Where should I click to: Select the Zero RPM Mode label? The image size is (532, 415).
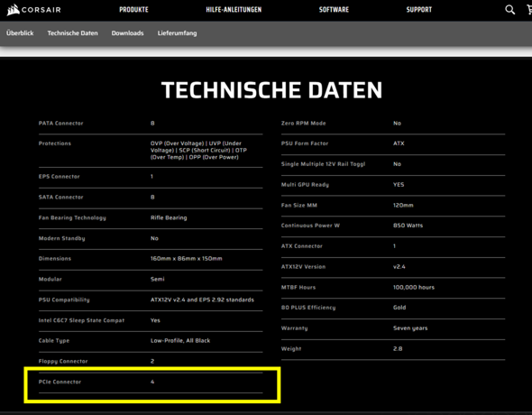(x=303, y=124)
